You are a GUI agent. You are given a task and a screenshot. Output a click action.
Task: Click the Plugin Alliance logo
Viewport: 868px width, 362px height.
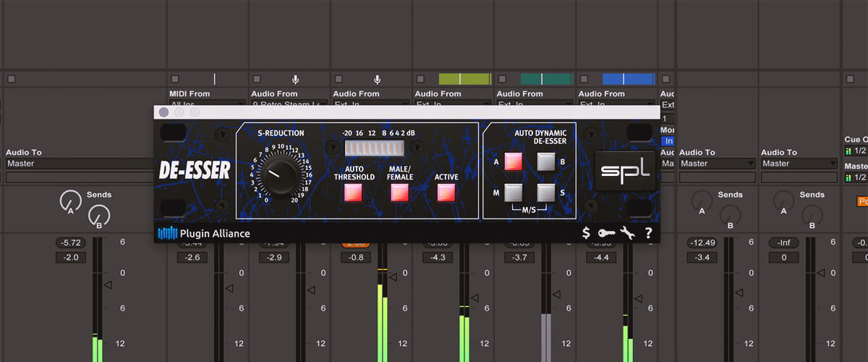tap(204, 233)
